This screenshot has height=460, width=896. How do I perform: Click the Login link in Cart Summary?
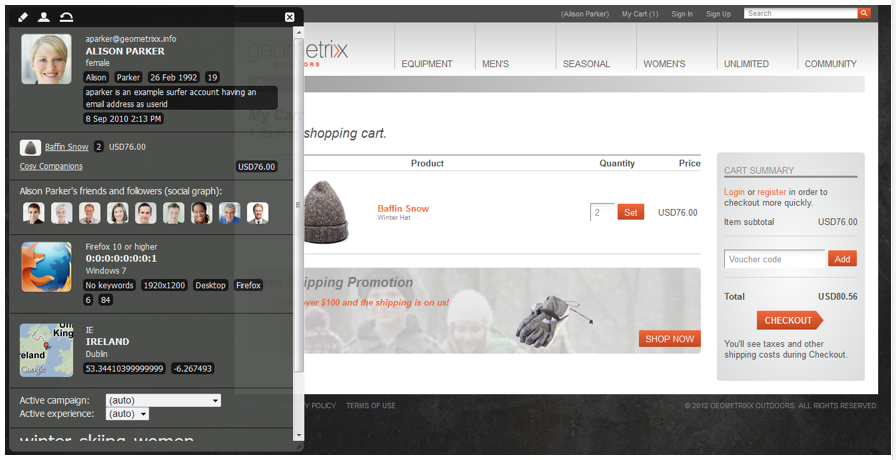click(734, 192)
